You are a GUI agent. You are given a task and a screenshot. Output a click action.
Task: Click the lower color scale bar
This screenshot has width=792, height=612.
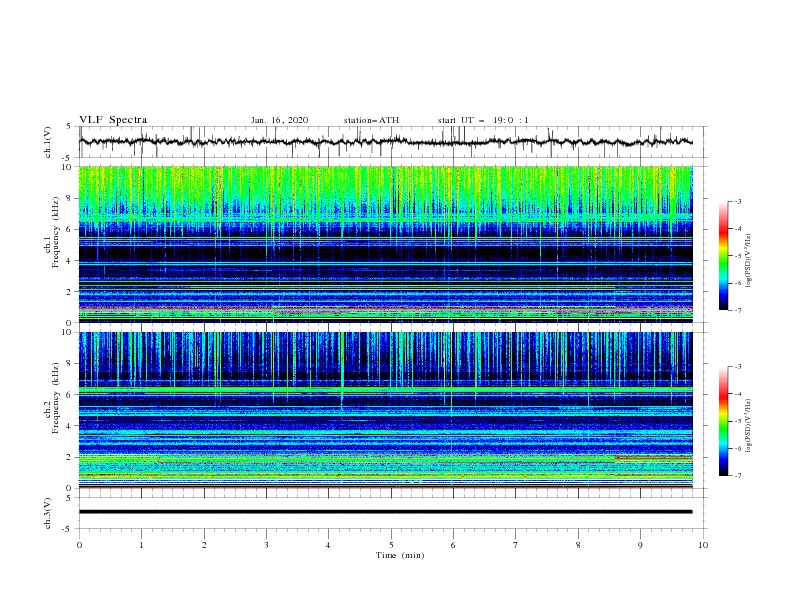(x=724, y=421)
